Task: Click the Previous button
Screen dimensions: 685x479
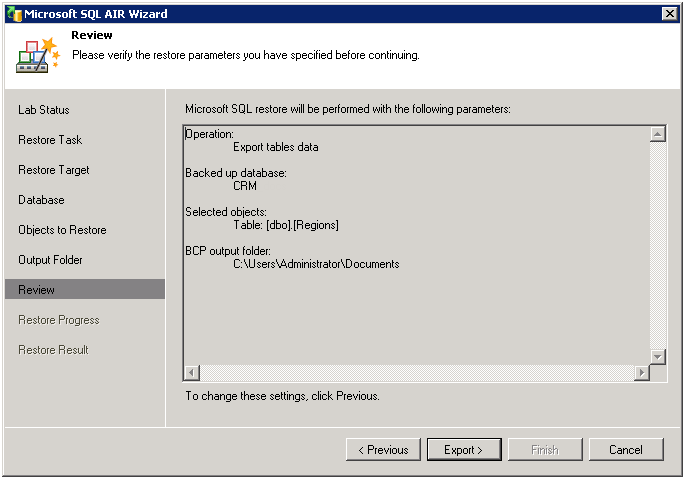Action: point(383,450)
